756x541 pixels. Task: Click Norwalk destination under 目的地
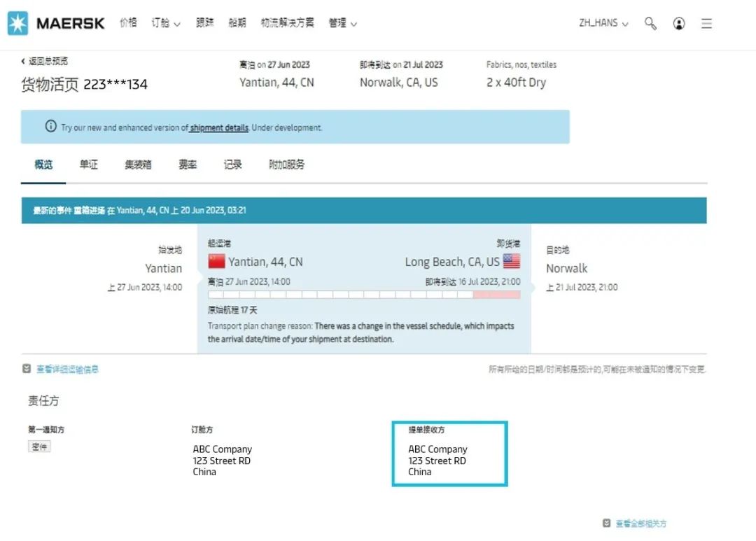click(x=566, y=268)
